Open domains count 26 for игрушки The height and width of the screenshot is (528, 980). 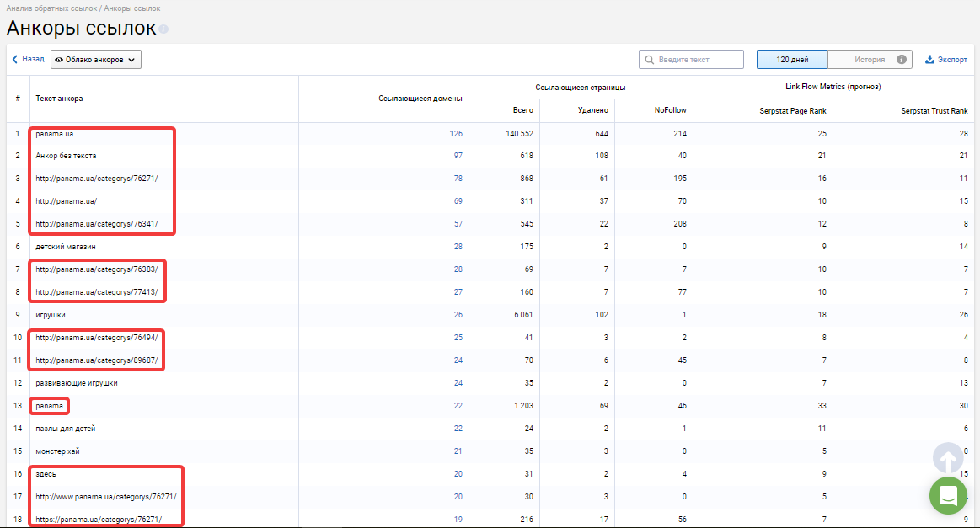pos(458,315)
